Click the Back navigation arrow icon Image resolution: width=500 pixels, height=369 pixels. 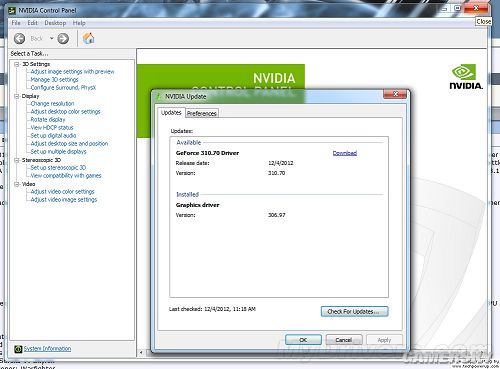[x=19, y=39]
